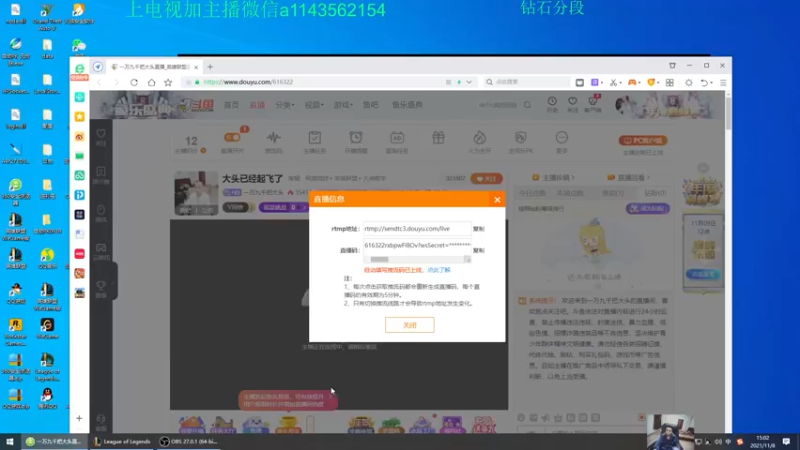Viewport: 800px width, 450px height.
Task: Open 关注 heart icon in Douyu header
Action: tap(572, 104)
